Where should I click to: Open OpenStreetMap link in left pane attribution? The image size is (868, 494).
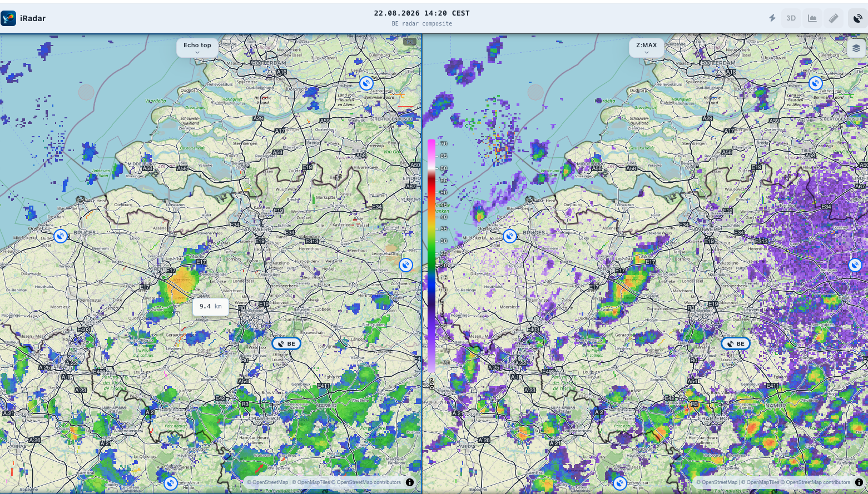(267, 482)
